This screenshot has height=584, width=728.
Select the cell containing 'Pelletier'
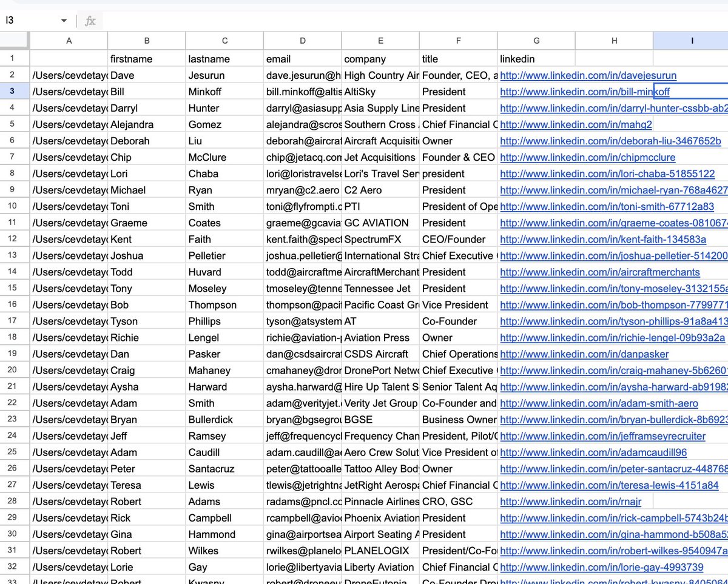coord(224,255)
